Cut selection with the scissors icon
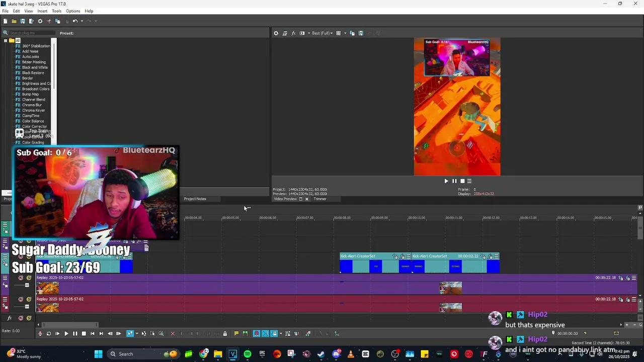 click(x=49, y=21)
